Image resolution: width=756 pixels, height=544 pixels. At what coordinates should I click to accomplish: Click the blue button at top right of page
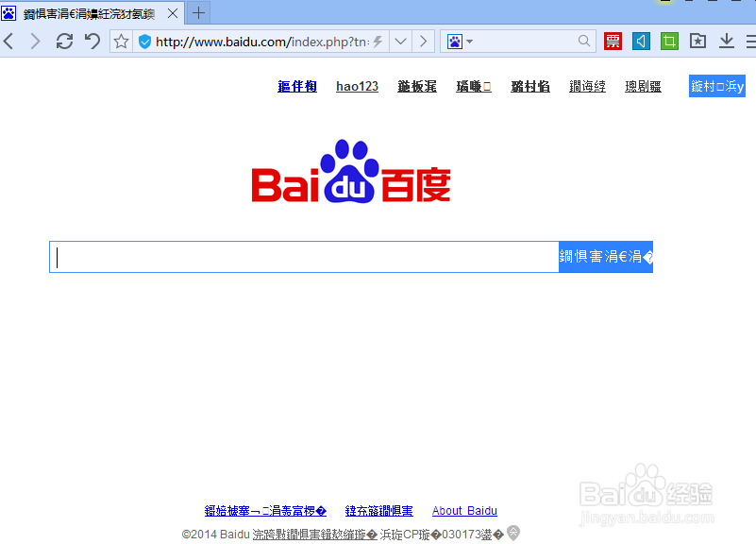click(717, 86)
